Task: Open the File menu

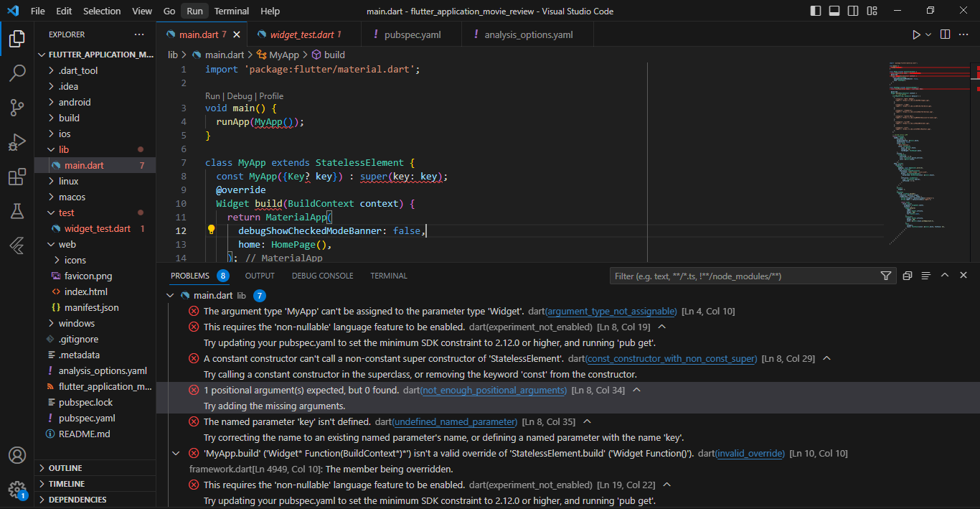Action: point(38,11)
